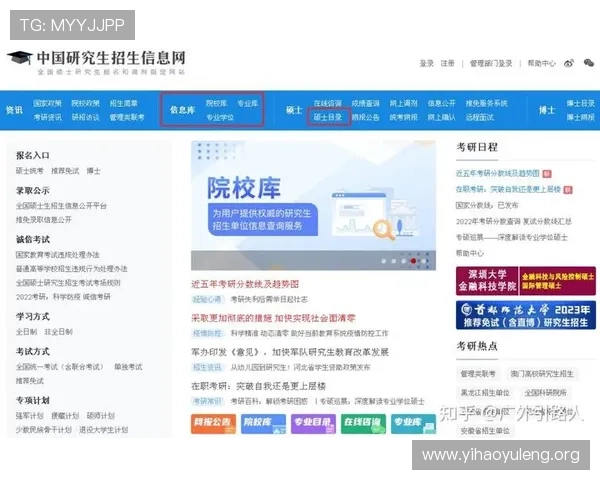
Task: Open headline 近五年考研分数线及趋势图
Action: pos(245,284)
